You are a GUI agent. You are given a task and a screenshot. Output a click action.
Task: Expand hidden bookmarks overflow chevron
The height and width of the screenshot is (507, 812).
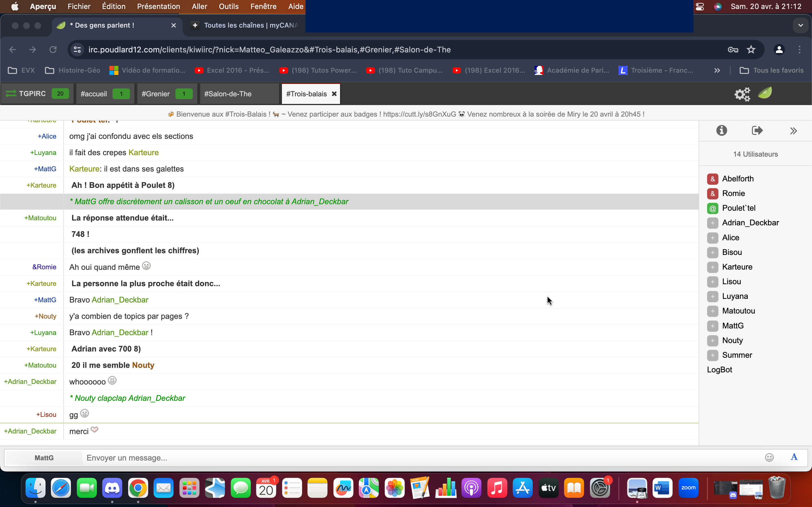pyautogui.click(x=717, y=70)
